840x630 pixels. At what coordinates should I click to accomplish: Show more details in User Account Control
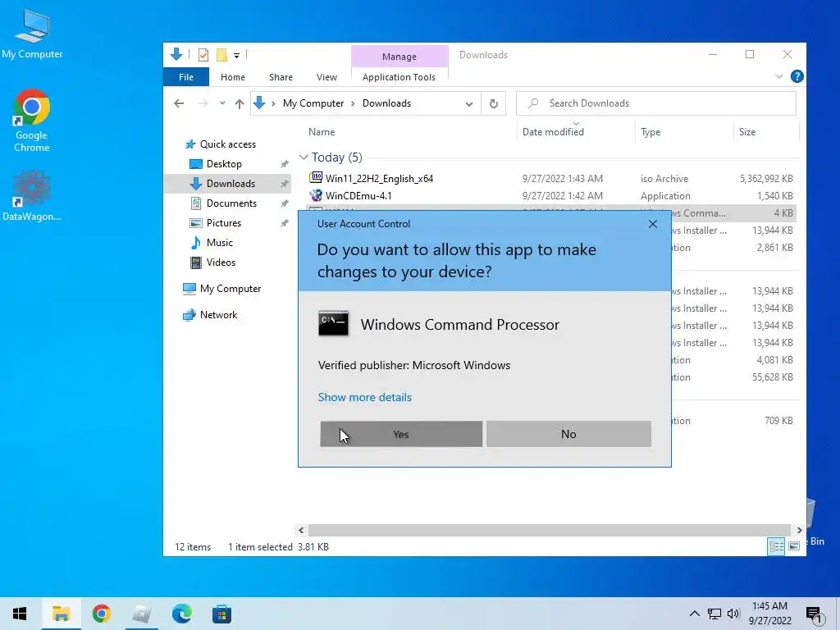(365, 397)
